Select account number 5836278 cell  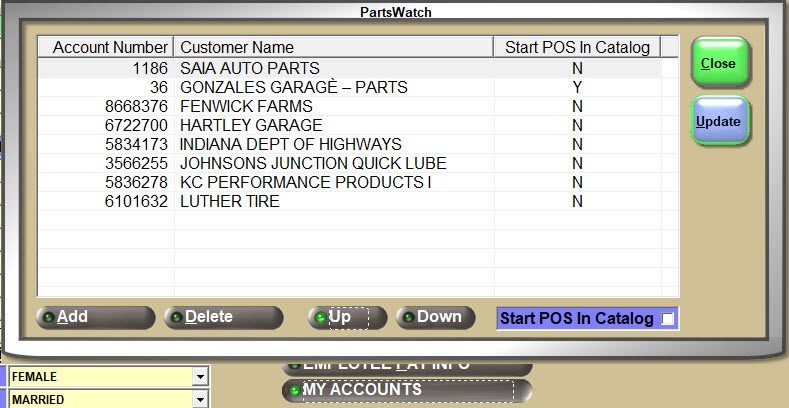pos(136,182)
